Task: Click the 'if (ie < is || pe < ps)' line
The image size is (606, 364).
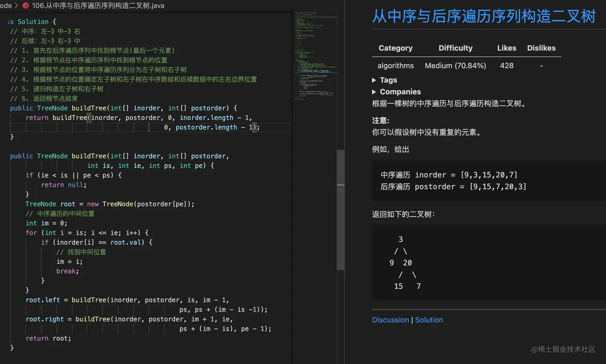Action: coord(73,175)
